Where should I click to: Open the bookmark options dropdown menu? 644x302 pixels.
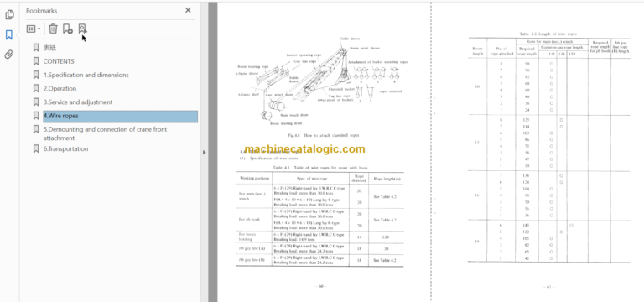(x=34, y=29)
